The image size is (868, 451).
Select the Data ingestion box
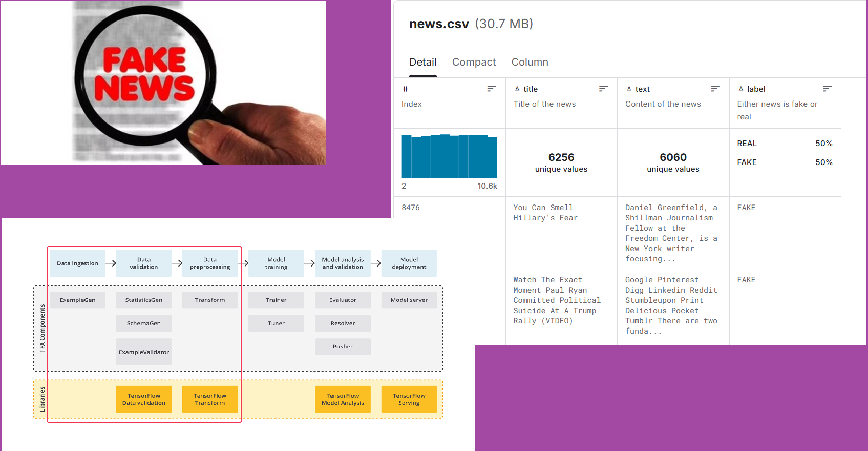[77, 263]
